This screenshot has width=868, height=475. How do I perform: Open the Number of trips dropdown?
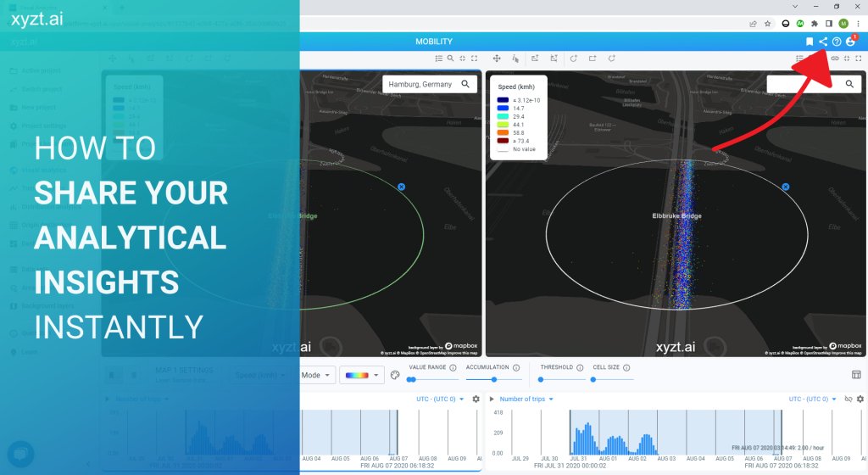(x=526, y=399)
